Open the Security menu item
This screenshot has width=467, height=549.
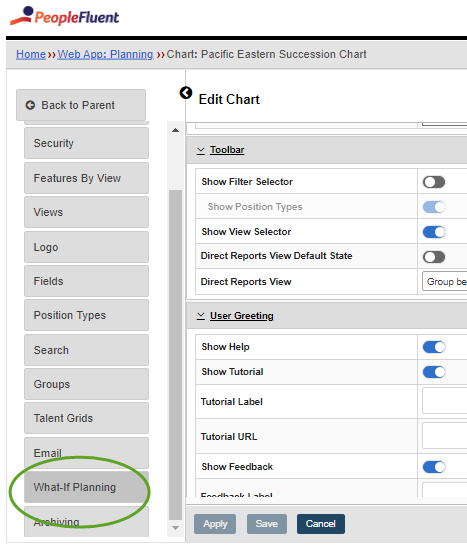pos(86,143)
